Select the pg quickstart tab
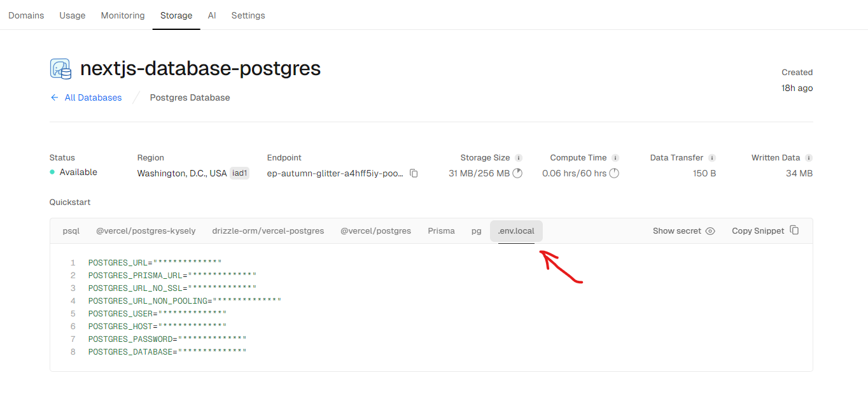The width and height of the screenshot is (868, 396). [x=476, y=231]
